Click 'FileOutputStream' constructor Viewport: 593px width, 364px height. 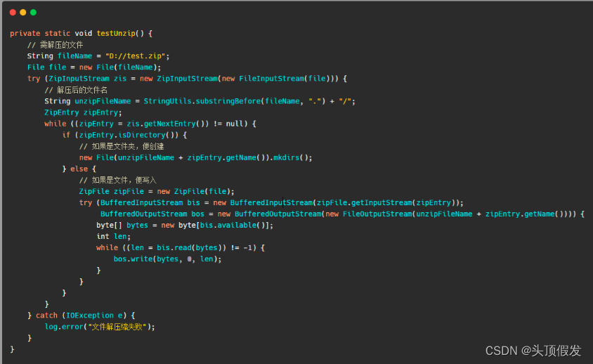pos(377,214)
